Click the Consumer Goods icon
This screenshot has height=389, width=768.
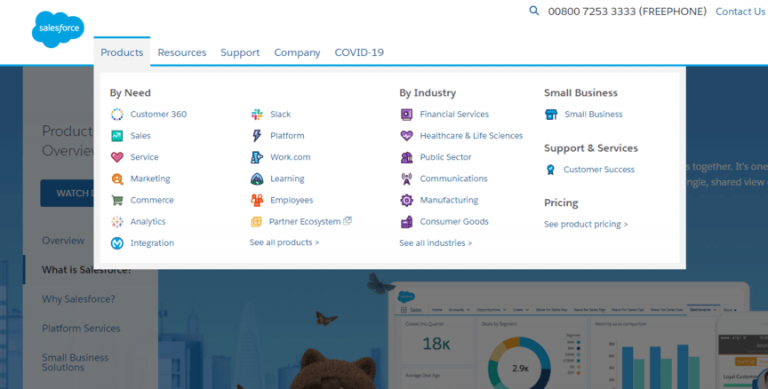tap(407, 222)
